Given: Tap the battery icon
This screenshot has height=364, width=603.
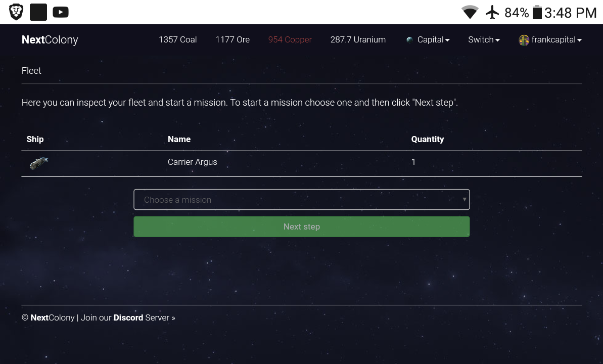Looking at the screenshot, I should point(537,12).
